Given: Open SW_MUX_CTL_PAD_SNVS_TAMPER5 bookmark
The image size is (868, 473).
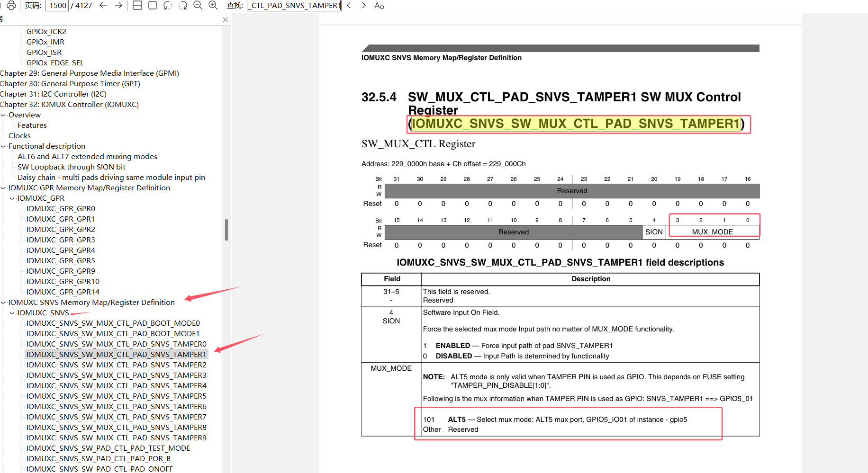Looking at the screenshot, I should (x=117, y=396).
